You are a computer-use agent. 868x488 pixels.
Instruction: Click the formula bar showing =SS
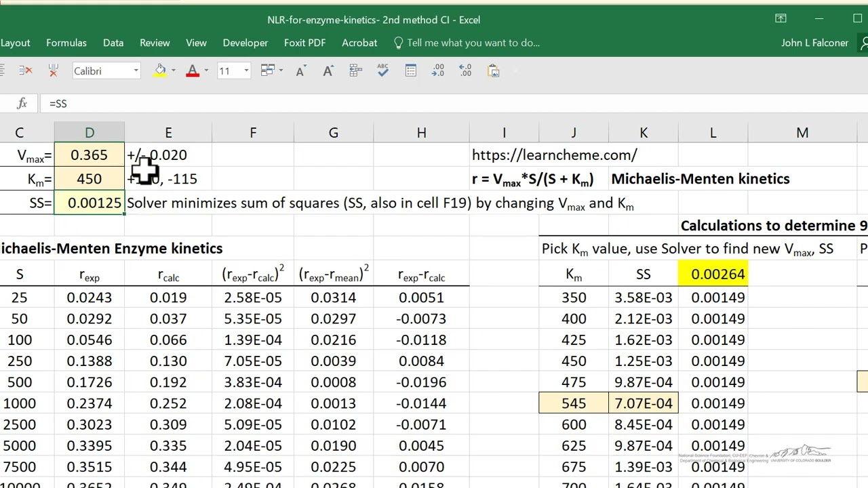point(454,103)
